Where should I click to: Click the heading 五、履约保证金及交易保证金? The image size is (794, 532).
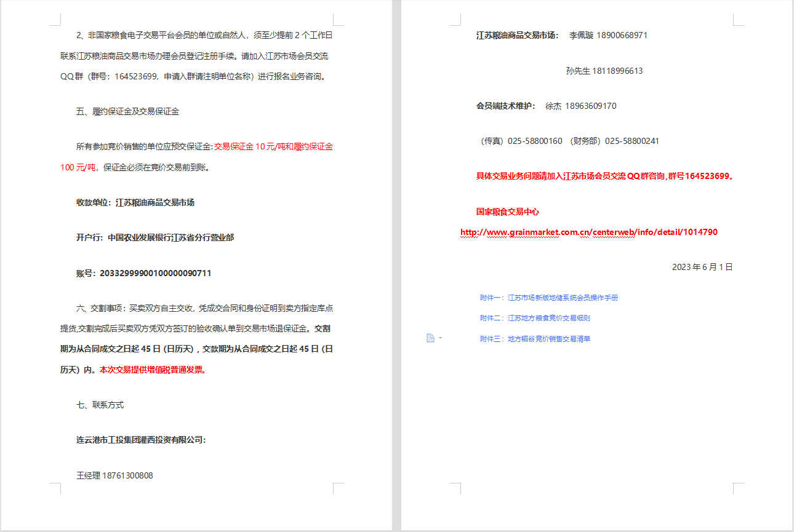click(127, 111)
